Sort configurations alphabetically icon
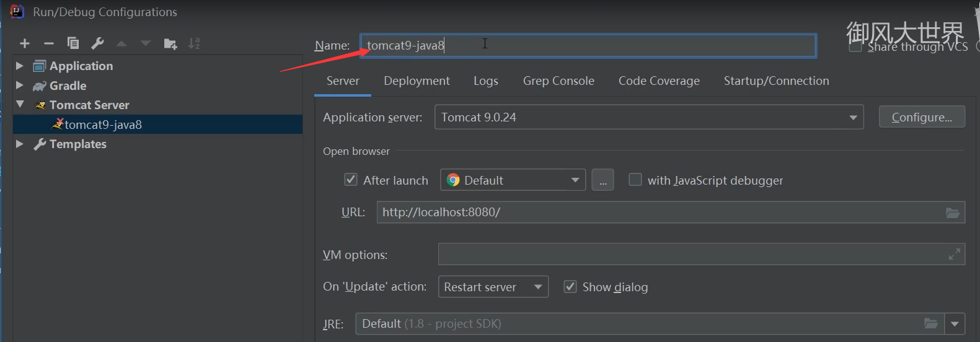980x342 pixels. 194,43
